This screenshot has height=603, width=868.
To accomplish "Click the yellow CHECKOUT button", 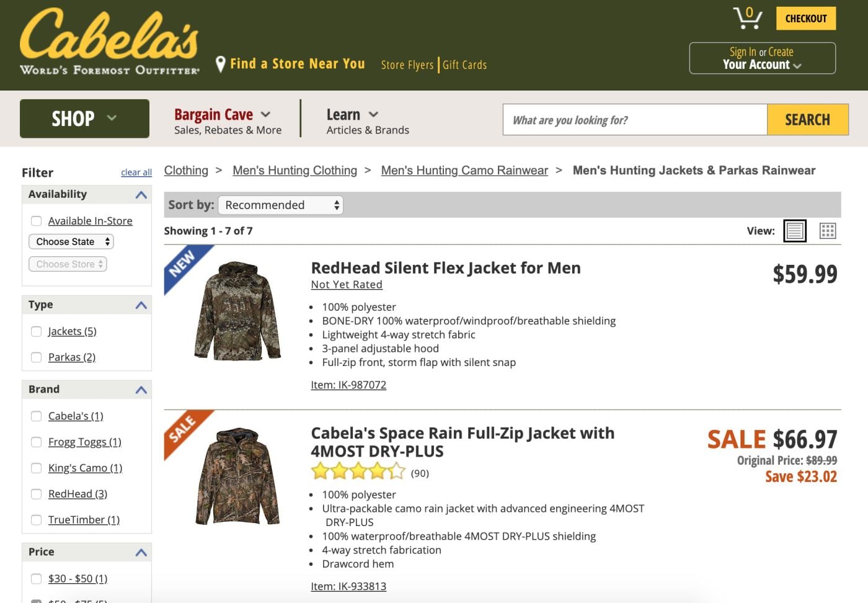I will 806,19.
